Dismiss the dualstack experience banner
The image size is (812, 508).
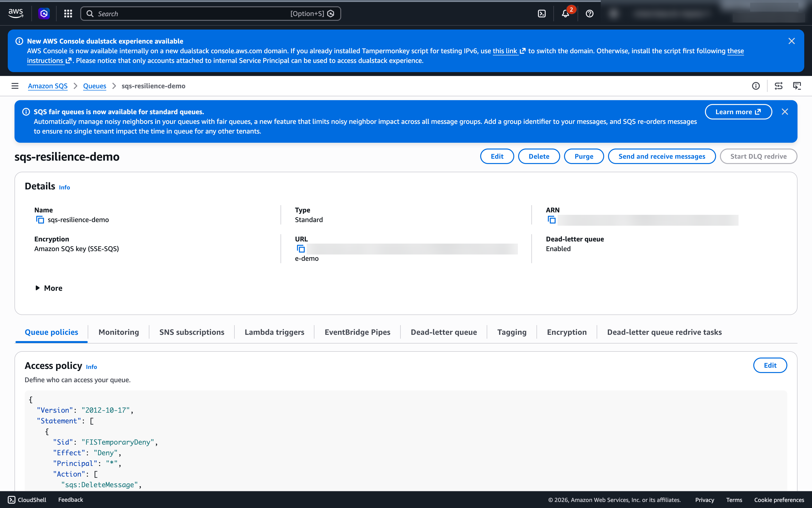click(x=791, y=41)
